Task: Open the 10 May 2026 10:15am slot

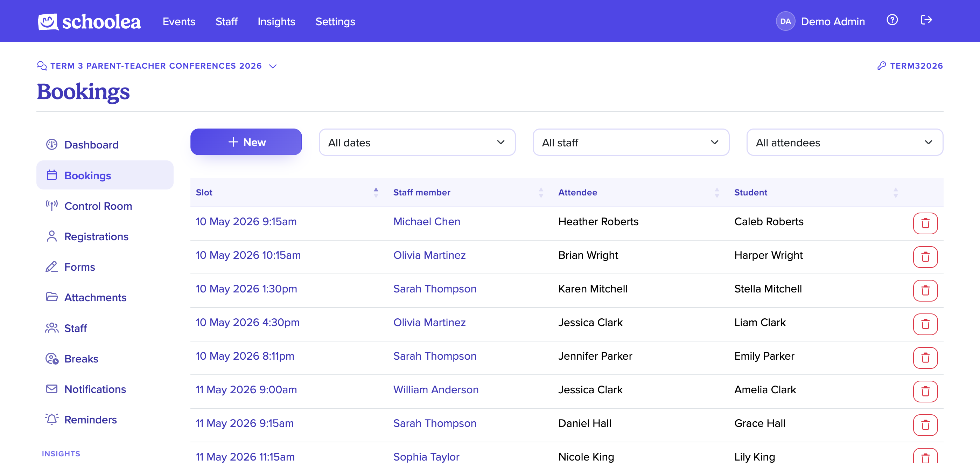Action: (248, 255)
